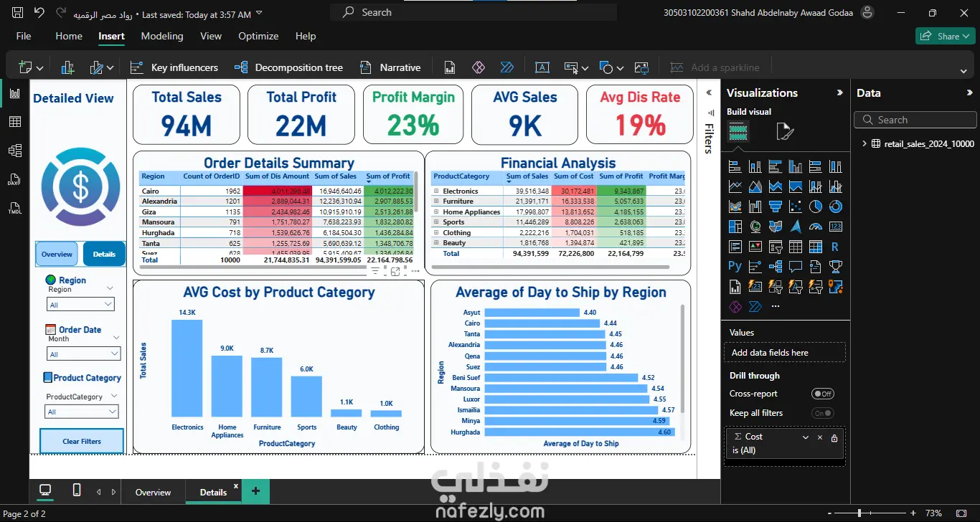Toggle the Cross-report drill through switch
Screen dimensions: 980x522
tap(823, 394)
